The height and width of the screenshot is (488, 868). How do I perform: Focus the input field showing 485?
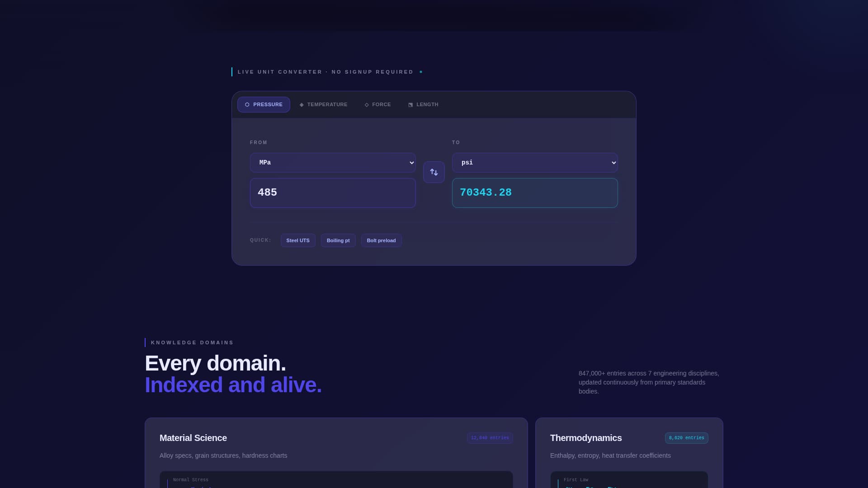click(x=333, y=193)
